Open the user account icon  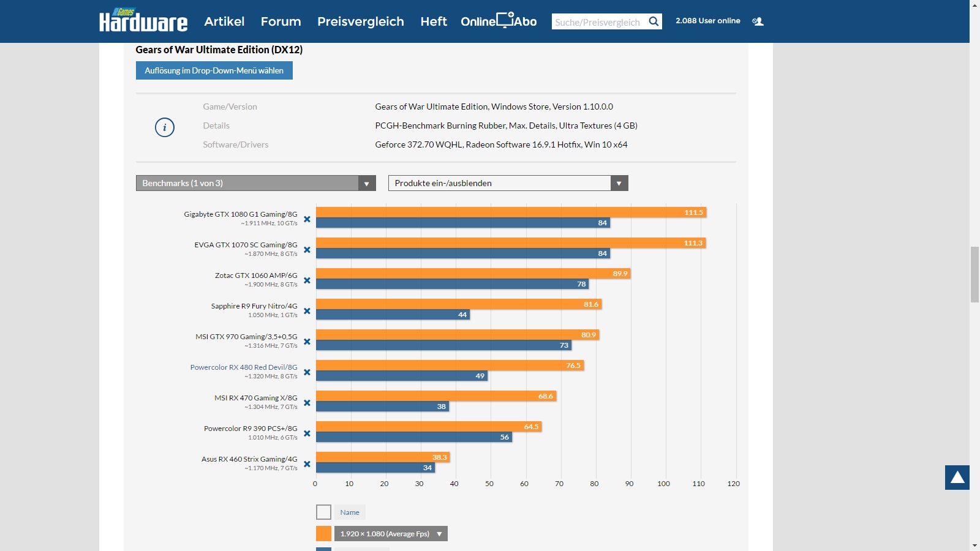758,21
